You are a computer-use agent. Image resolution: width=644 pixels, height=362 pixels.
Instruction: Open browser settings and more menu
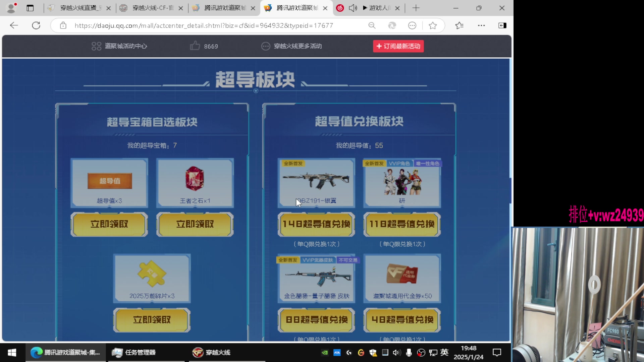click(x=481, y=25)
